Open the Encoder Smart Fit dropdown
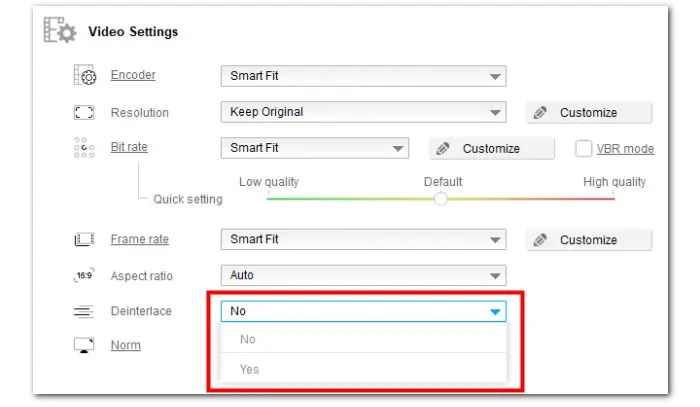This screenshot has width=700, height=407. [363, 76]
